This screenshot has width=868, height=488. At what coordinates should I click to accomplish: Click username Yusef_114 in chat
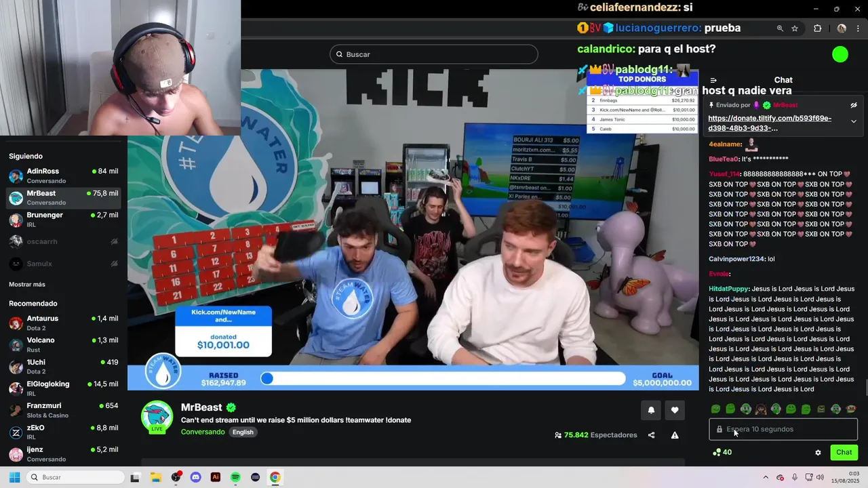pos(724,174)
